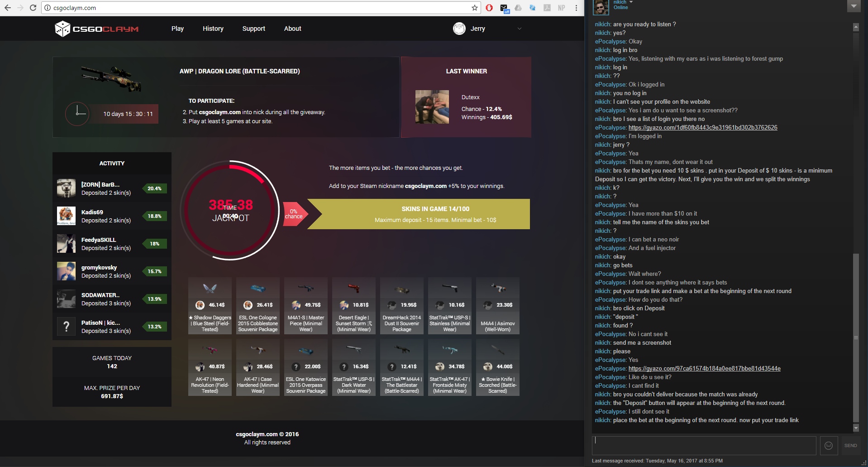Click the circular jackpot timer ring
Viewport: 868px width, 467px height.
tap(230, 210)
